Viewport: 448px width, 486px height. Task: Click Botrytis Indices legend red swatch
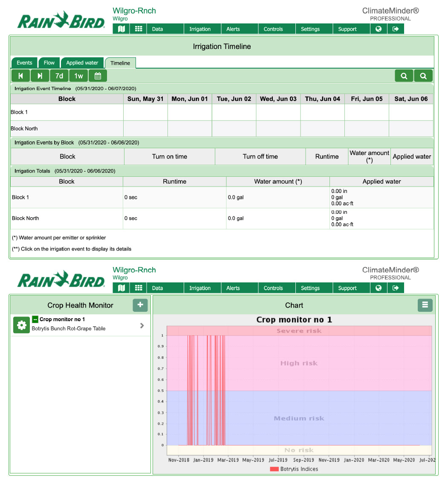(x=274, y=469)
